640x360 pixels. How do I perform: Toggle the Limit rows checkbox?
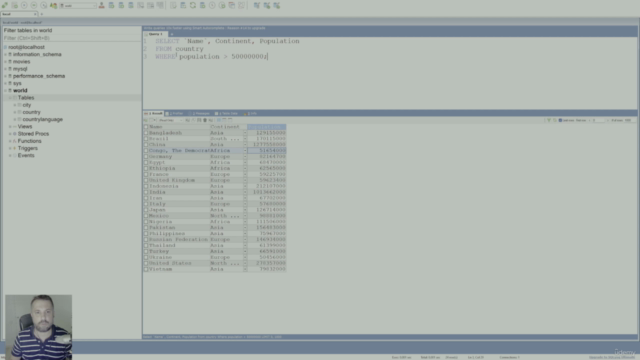(x=560, y=120)
